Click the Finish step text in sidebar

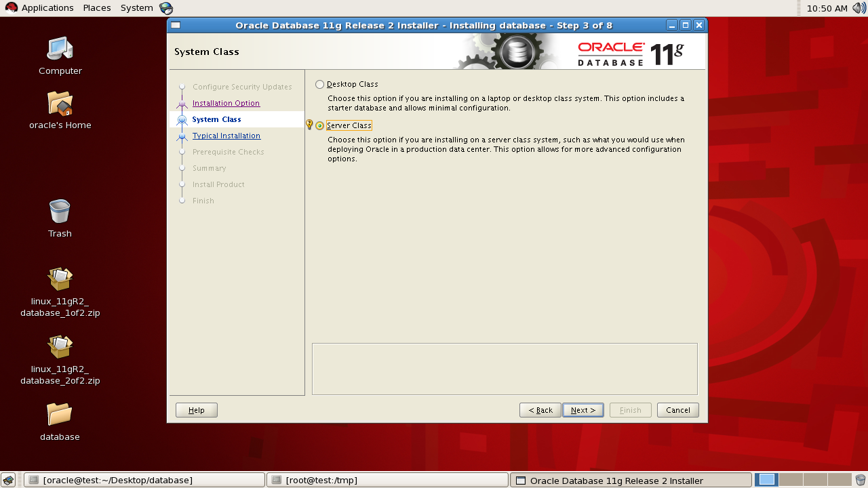coord(203,201)
